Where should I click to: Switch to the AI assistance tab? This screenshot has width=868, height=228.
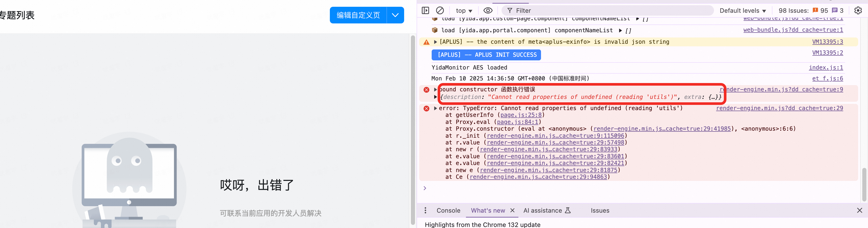pyautogui.click(x=547, y=211)
